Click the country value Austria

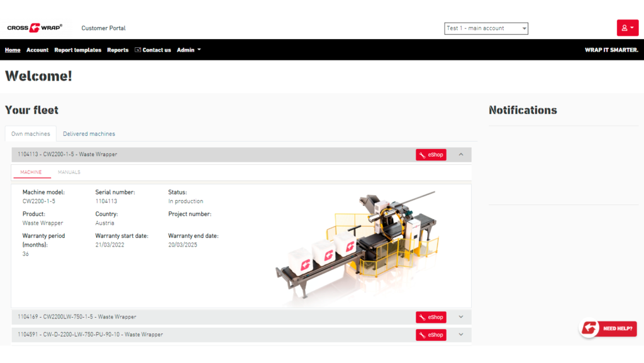[105, 223]
